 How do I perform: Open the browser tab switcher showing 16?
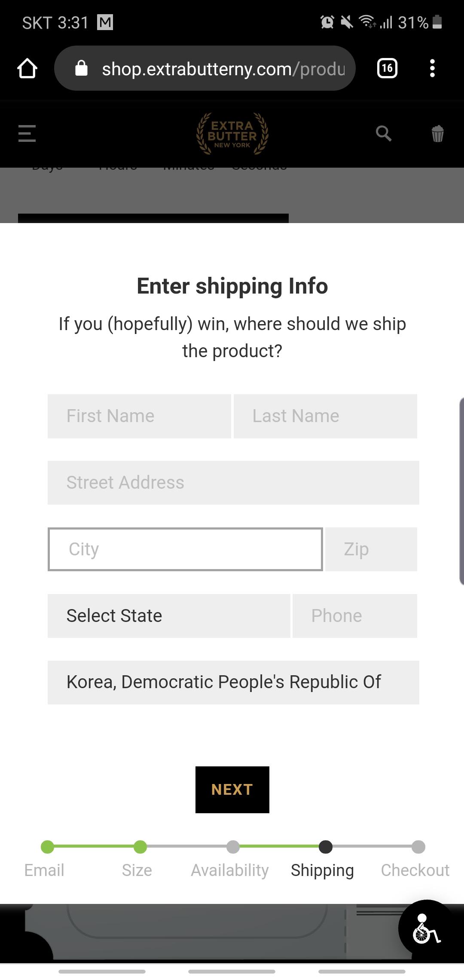(387, 68)
